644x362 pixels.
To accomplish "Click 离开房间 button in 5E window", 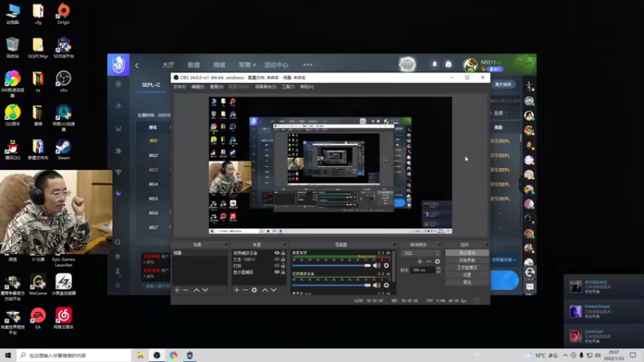I will click(503, 84).
